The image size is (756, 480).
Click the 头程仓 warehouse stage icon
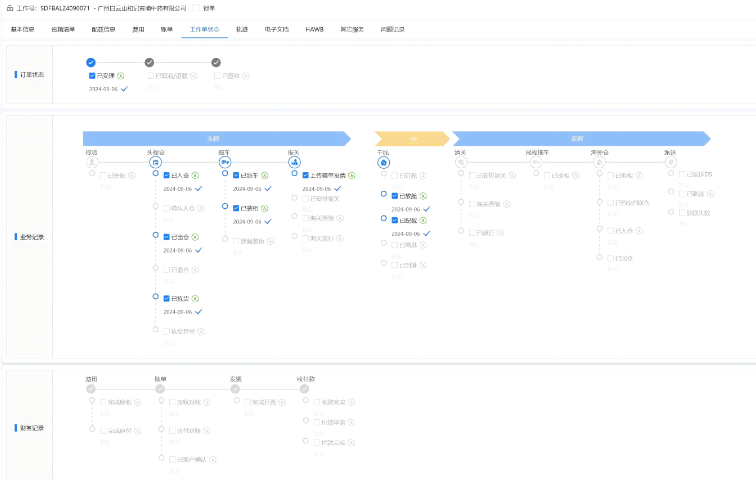pos(155,161)
